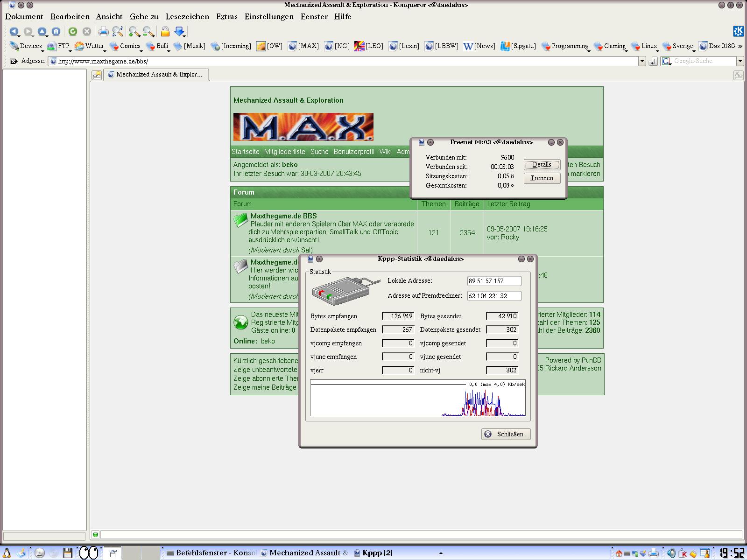Zoom out with the minus magnifier icon

pos(148,31)
